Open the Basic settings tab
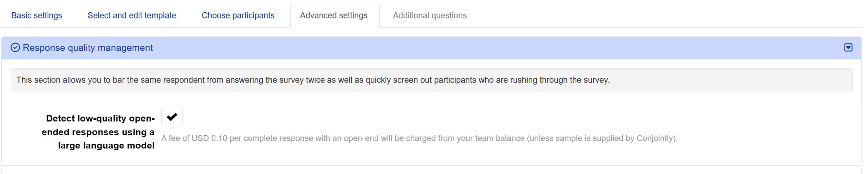Image resolution: width=868 pixels, height=174 pixels. (x=37, y=16)
